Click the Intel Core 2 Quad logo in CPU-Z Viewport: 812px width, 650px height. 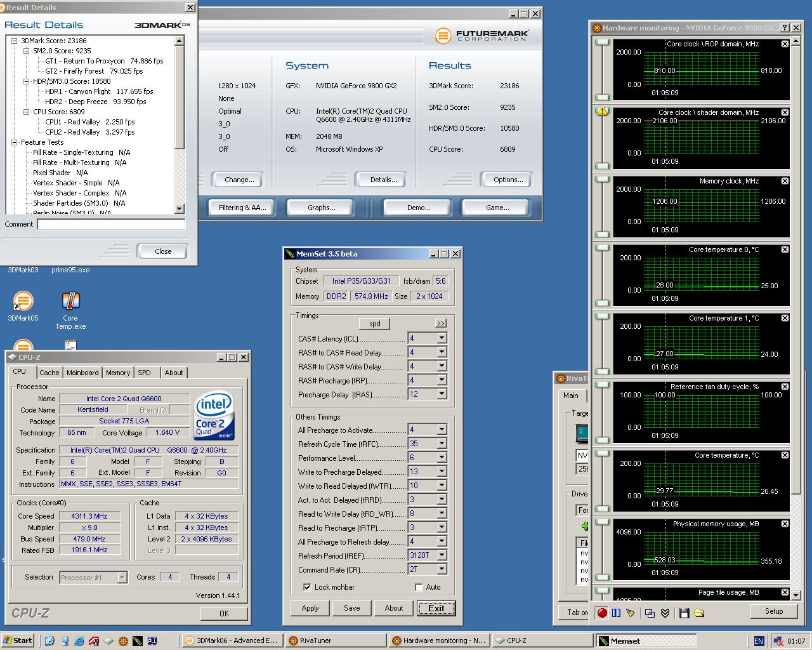coord(214,416)
